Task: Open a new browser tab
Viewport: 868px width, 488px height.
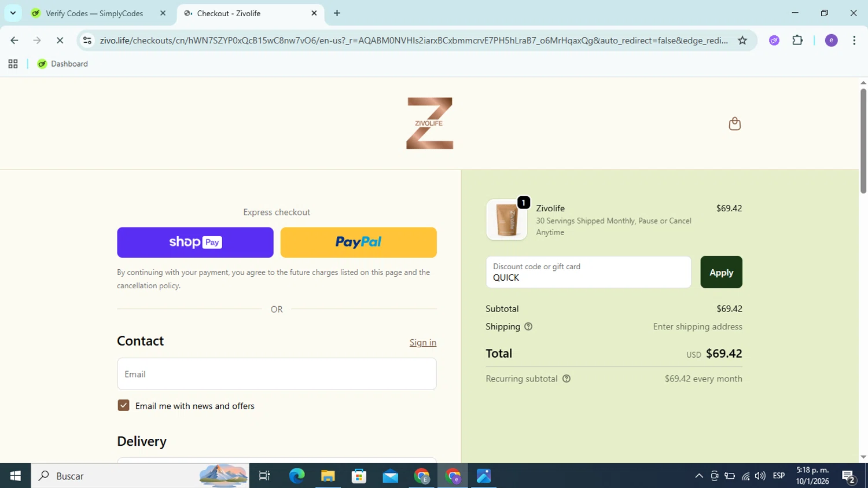Action: [x=337, y=13]
